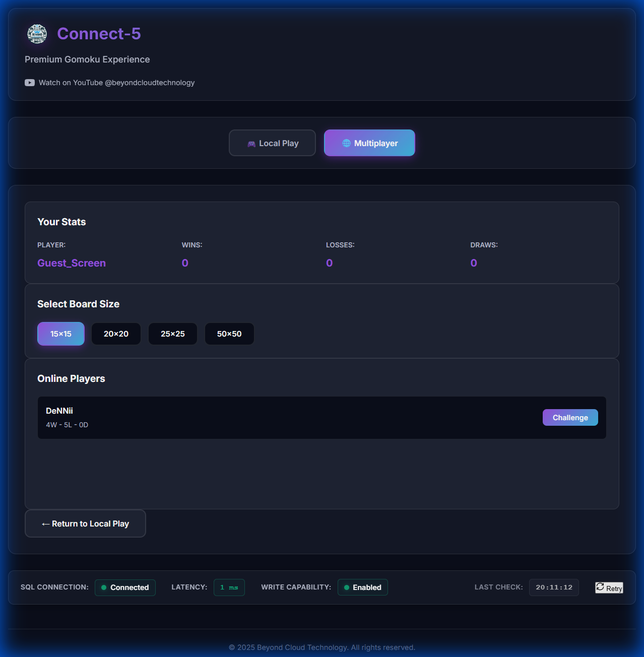Switch to Multiplayer mode

pos(369,143)
